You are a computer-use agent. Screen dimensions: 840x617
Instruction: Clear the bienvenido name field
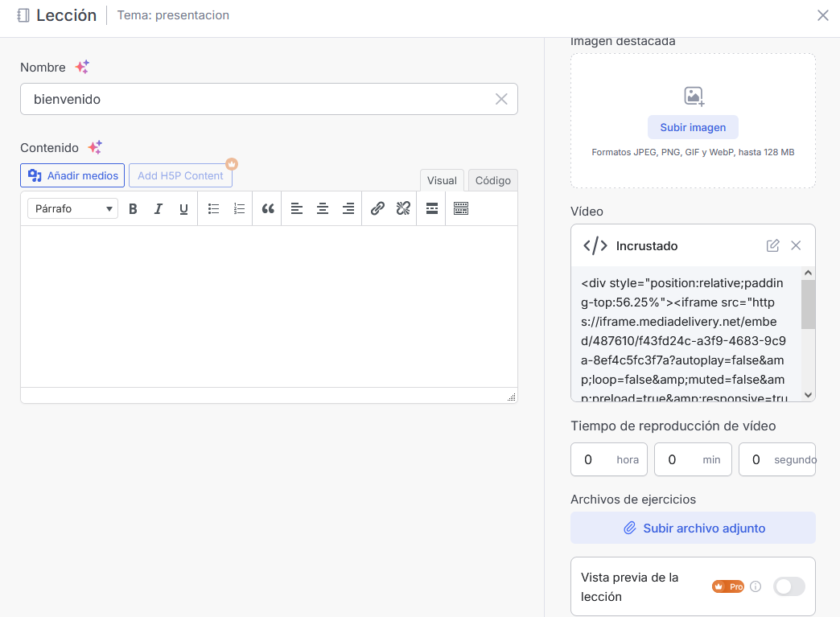501,99
